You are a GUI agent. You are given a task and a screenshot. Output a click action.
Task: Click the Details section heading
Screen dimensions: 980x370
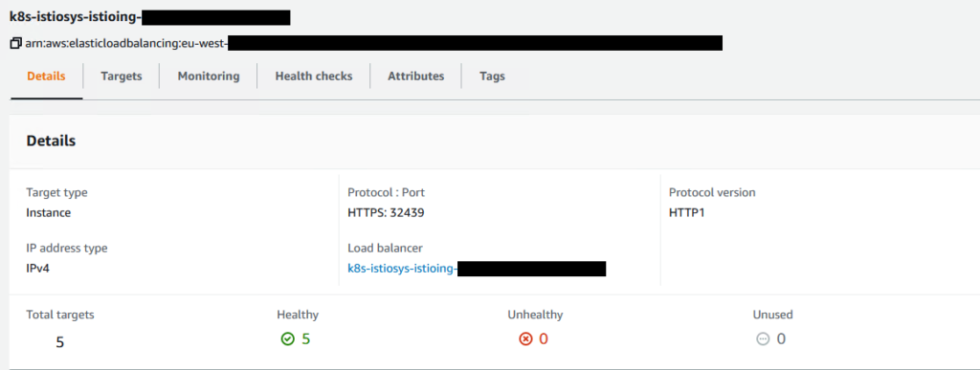click(x=51, y=141)
